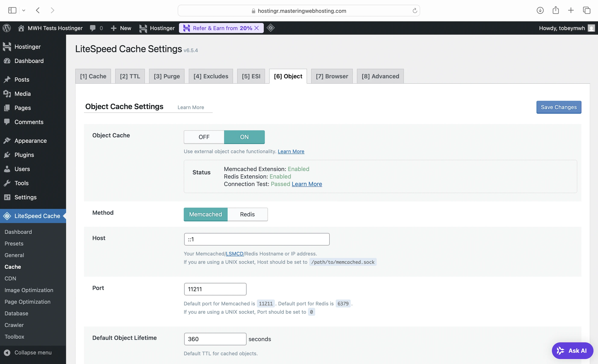This screenshot has height=364, width=598.
Task: Switch to the [8] Advanced tab
Action: pyautogui.click(x=380, y=76)
